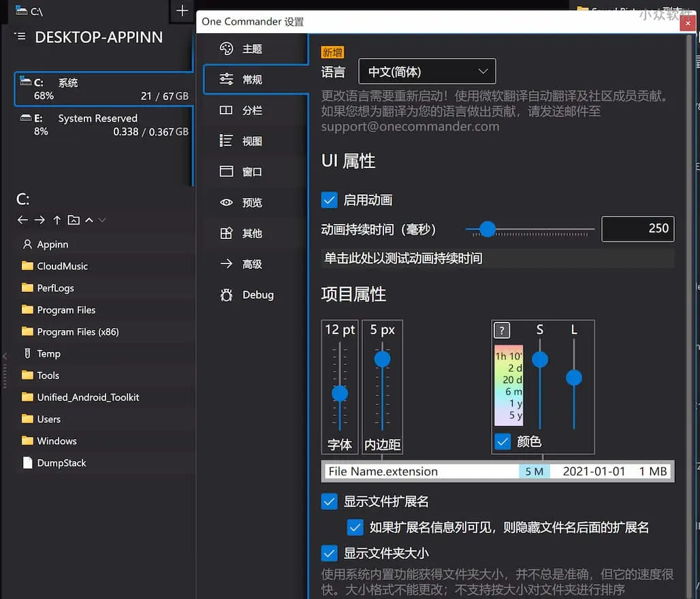Click the up chevron in navigation bar
The height and width of the screenshot is (599, 700).
pyautogui.click(x=89, y=220)
